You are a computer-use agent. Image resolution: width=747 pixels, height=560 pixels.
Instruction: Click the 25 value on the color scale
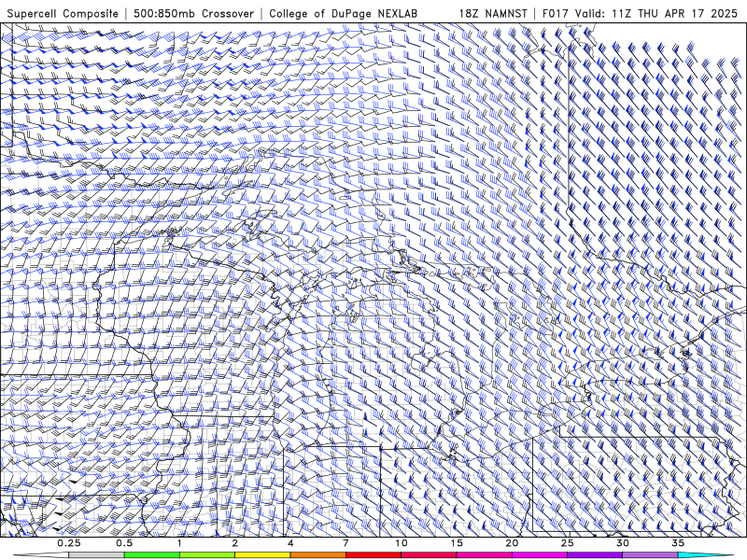pyautogui.click(x=567, y=543)
